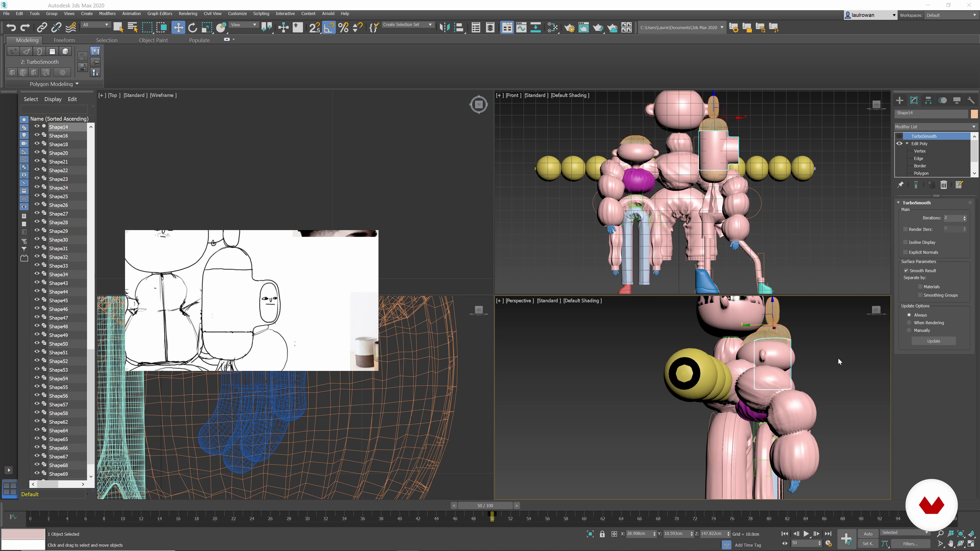Open Render Setup teapot icon
Screen dimensions: 980x551
(x=570, y=27)
